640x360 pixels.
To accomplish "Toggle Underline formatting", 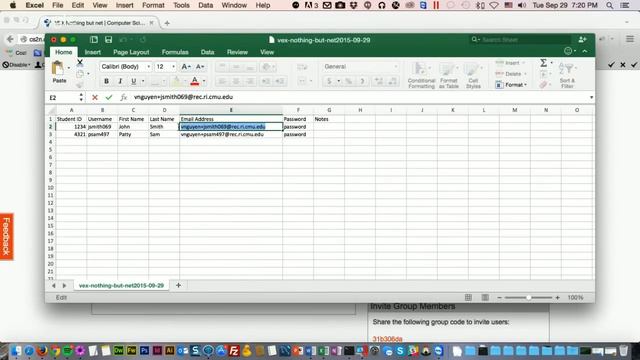I will click(x=133, y=81).
